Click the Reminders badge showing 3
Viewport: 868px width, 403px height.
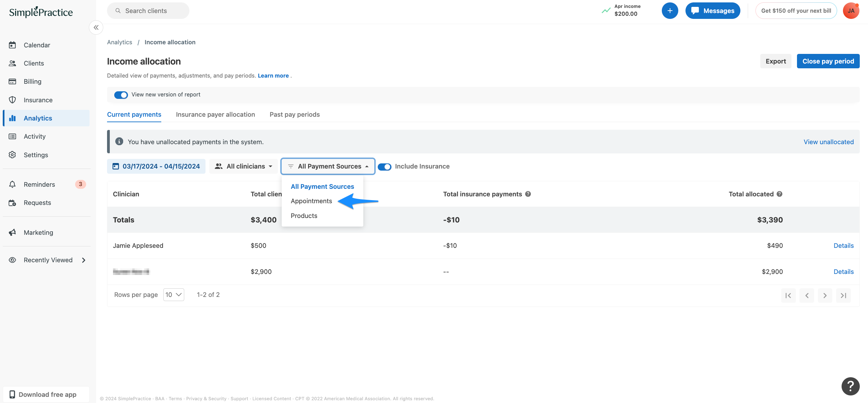(x=80, y=184)
